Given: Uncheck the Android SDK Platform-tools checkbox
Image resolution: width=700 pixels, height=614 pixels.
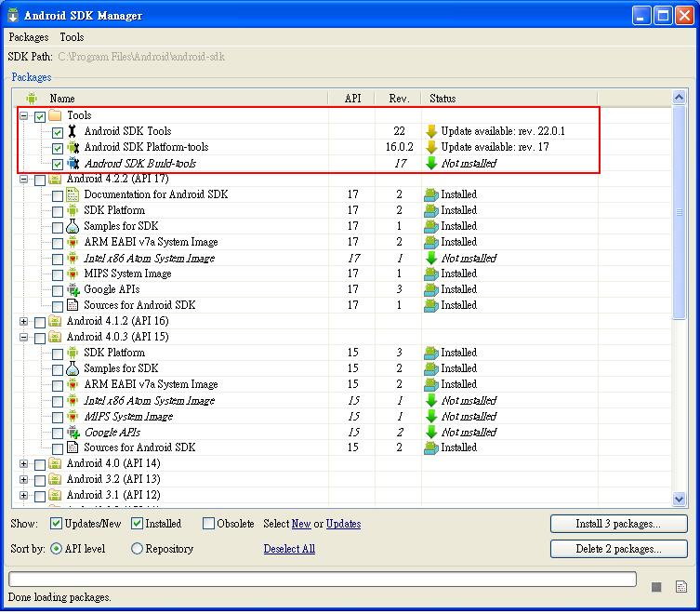Looking at the screenshot, I should 57,148.
